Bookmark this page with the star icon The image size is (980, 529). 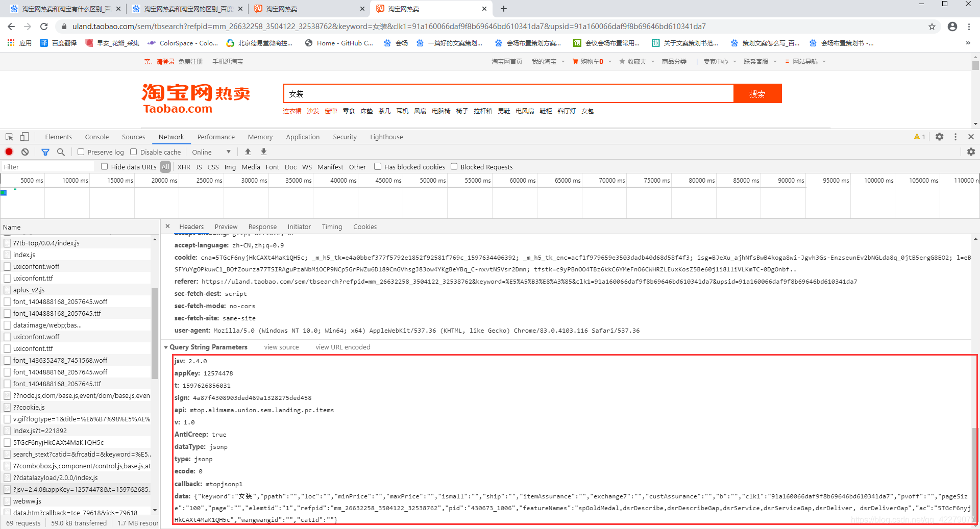(932, 27)
